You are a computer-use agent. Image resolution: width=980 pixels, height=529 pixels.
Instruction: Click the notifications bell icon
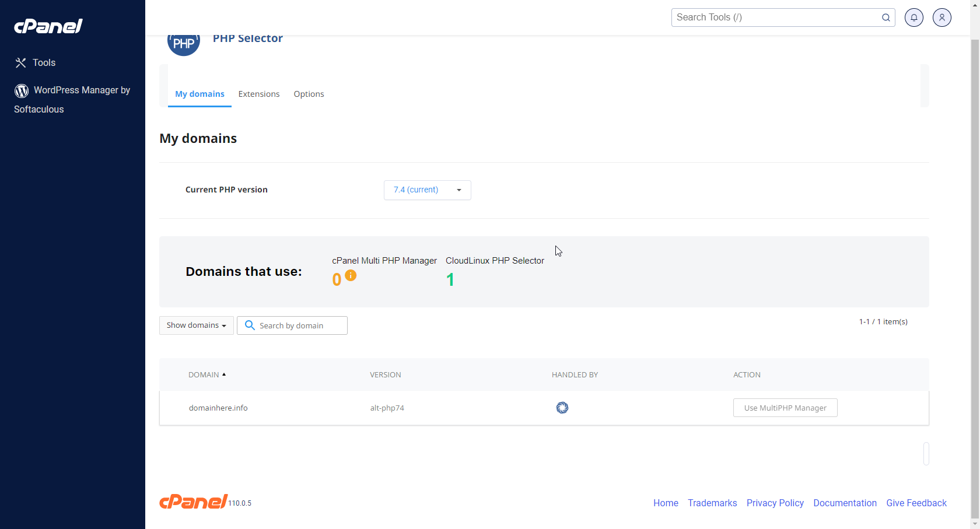[914, 17]
